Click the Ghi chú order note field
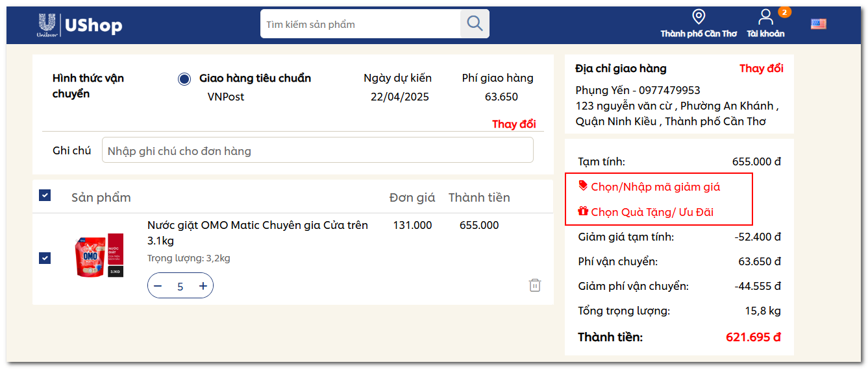The height and width of the screenshot is (369, 868). click(x=317, y=150)
